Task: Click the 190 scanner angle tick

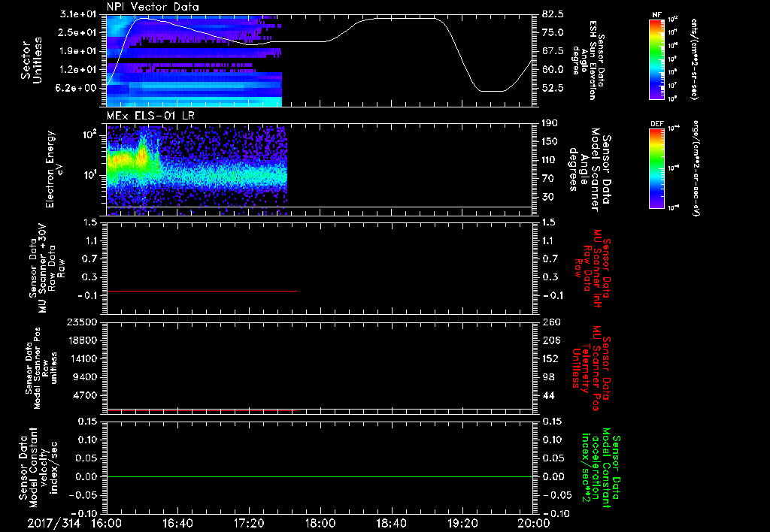Action: click(550, 123)
